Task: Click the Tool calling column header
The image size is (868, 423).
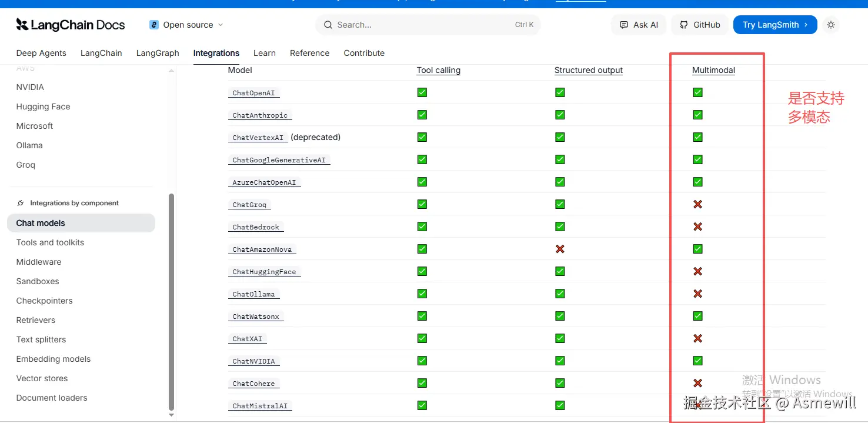Action: (439, 70)
